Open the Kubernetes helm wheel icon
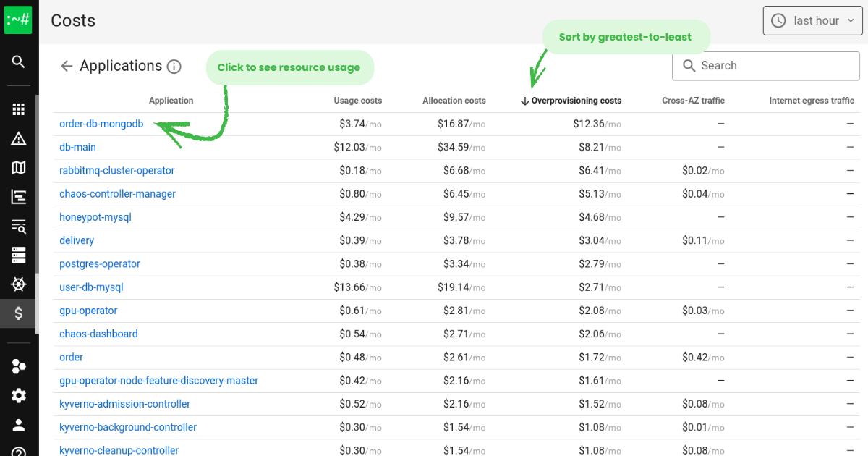This screenshot has height=456, width=868. 19,284
